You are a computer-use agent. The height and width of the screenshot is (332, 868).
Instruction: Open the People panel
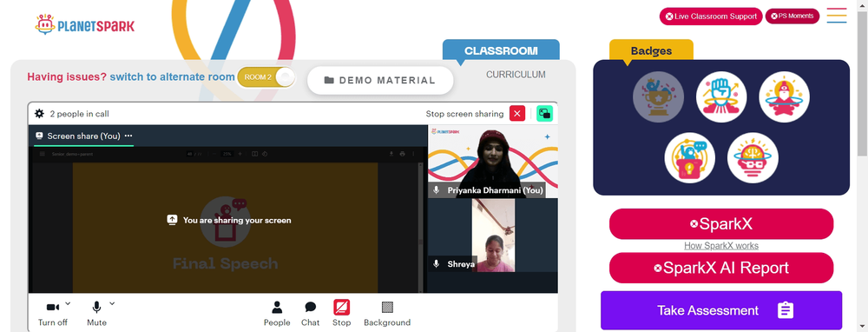point(277,313)
